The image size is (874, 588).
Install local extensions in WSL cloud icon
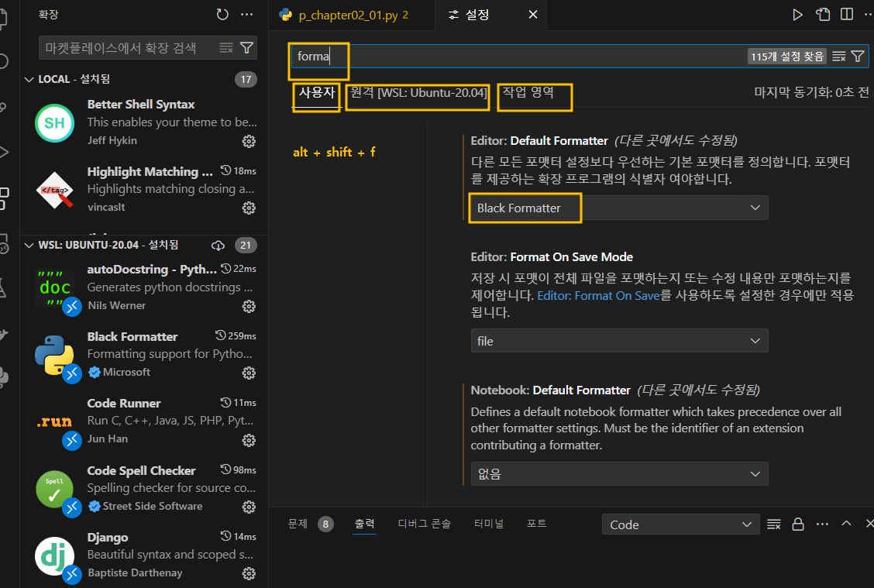pos(218,246)
